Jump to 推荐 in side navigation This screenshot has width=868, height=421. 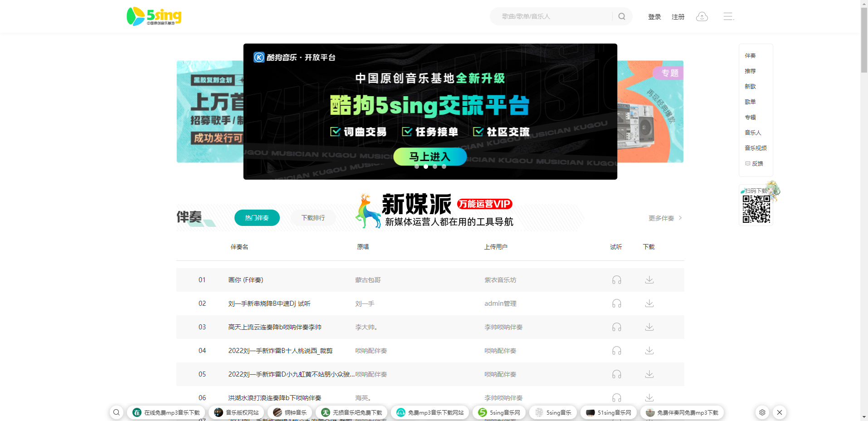(x=750, y=71)
